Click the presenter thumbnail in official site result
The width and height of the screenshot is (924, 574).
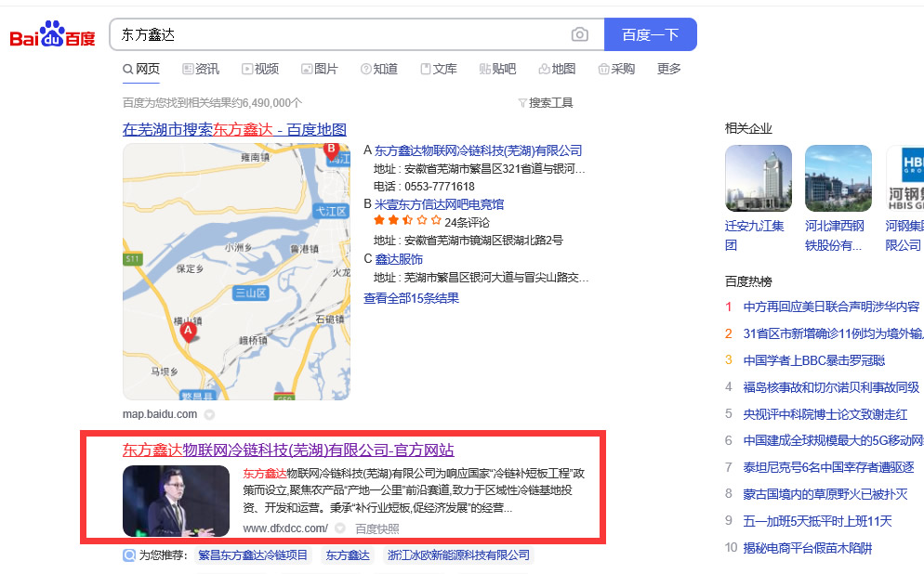[176, 501]
